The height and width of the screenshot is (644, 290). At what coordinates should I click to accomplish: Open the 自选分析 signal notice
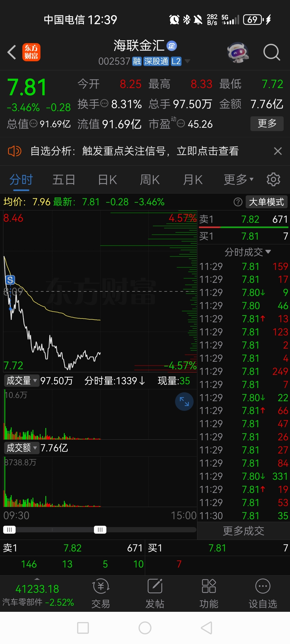pos(135,151)
